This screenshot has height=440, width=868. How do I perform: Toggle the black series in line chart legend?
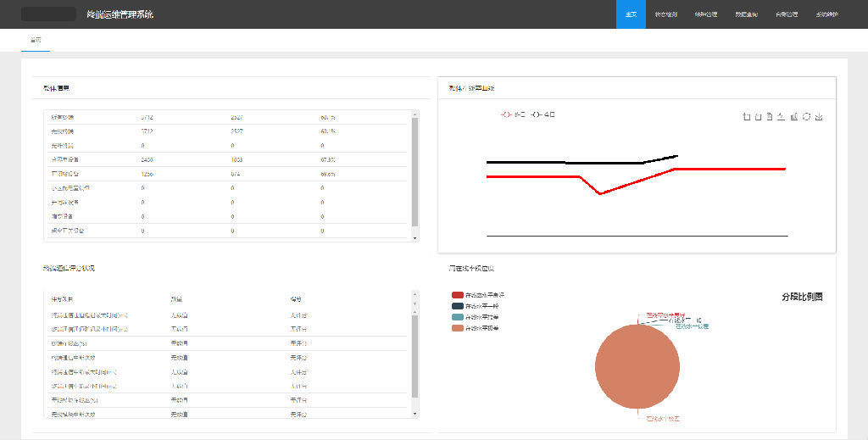pyautogui.click(x=542, y=114)
